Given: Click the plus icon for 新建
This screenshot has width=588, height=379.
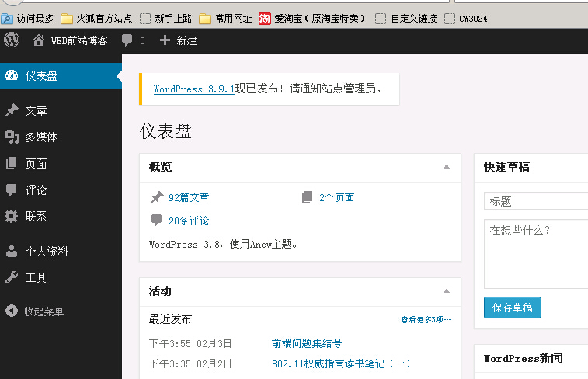Looking at the screenshot, I should click(x=165, y=40).
